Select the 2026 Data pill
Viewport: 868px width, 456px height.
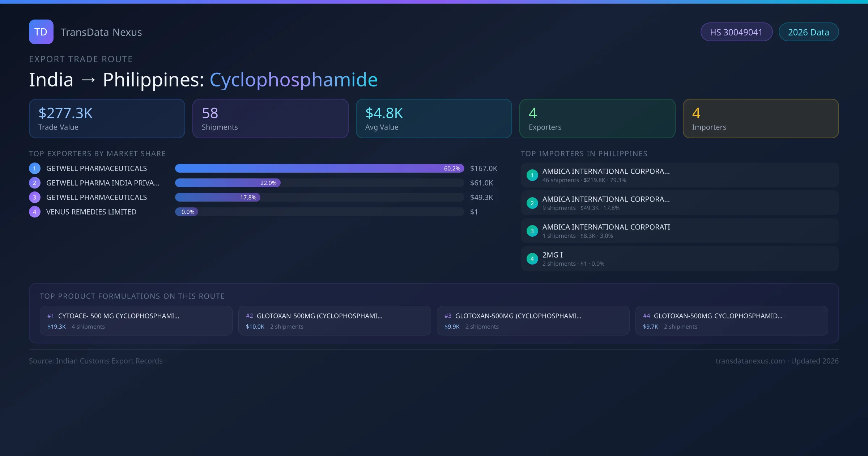808,32
